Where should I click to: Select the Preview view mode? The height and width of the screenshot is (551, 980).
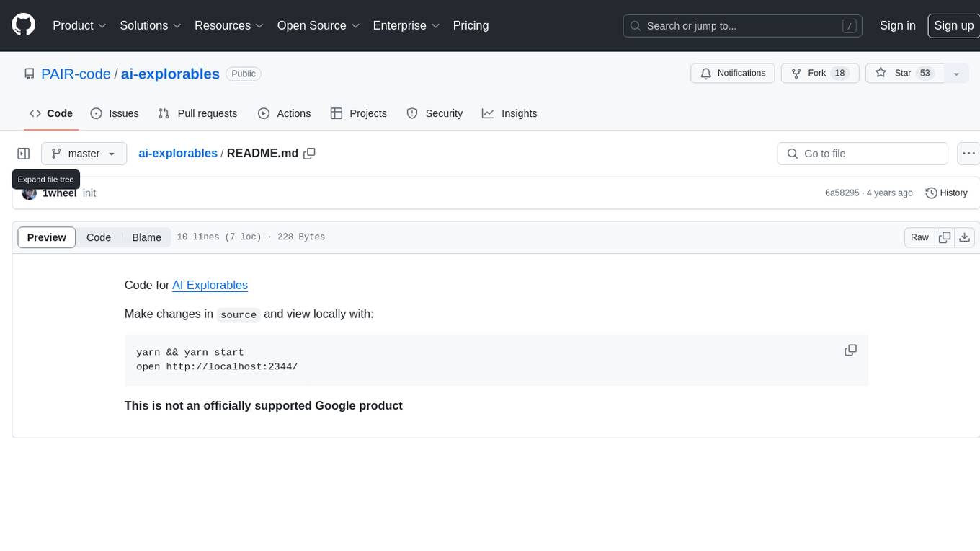point(47,237)
